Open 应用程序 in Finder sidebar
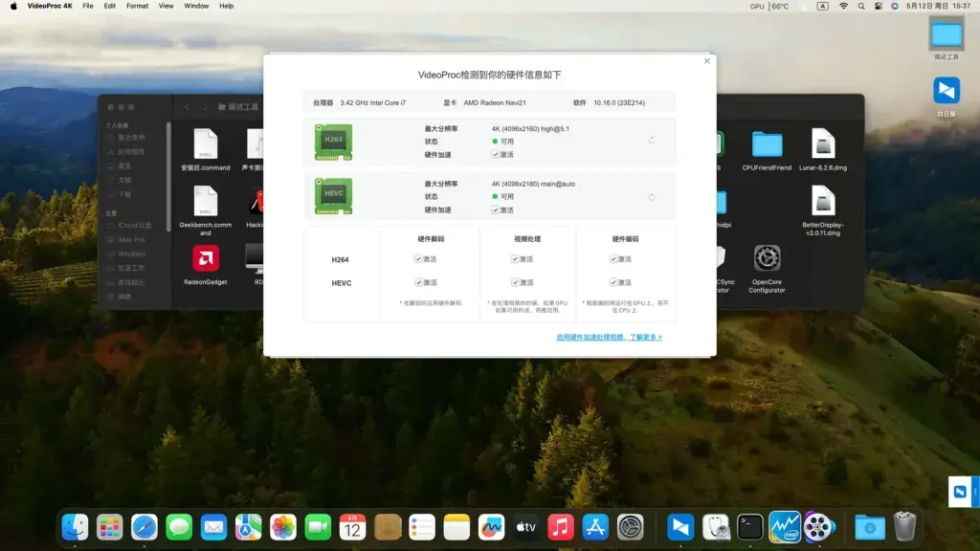 tap(125, 152)
